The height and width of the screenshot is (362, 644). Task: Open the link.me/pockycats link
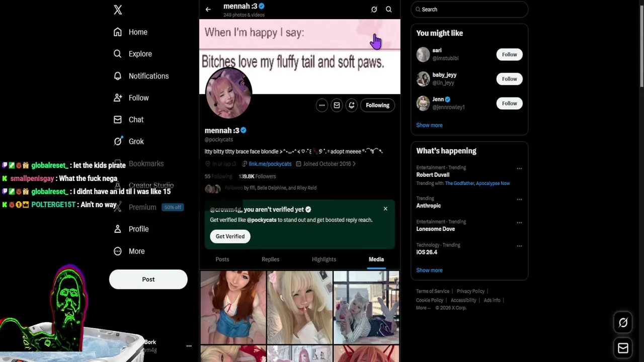click(x=270, y=164)
